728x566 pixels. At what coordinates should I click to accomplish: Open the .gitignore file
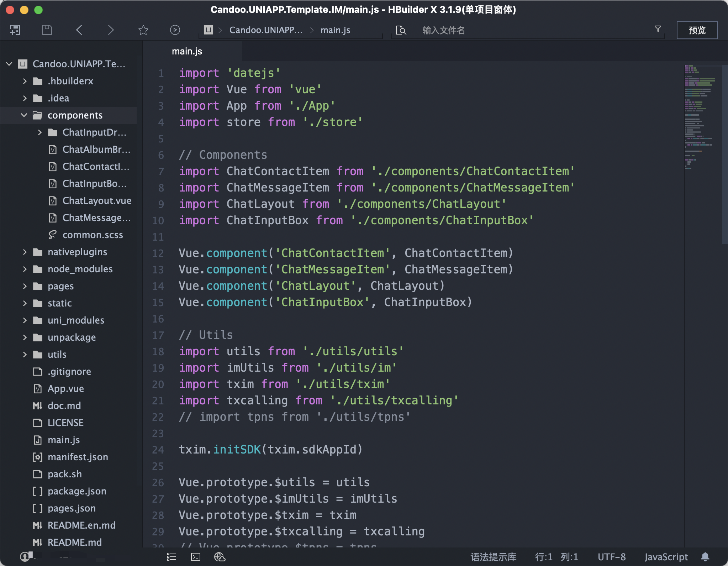(69, 372)
